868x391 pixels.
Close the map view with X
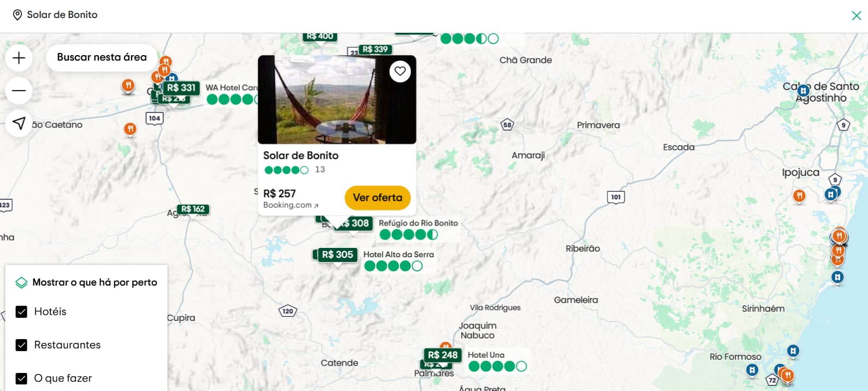point(857,15)
